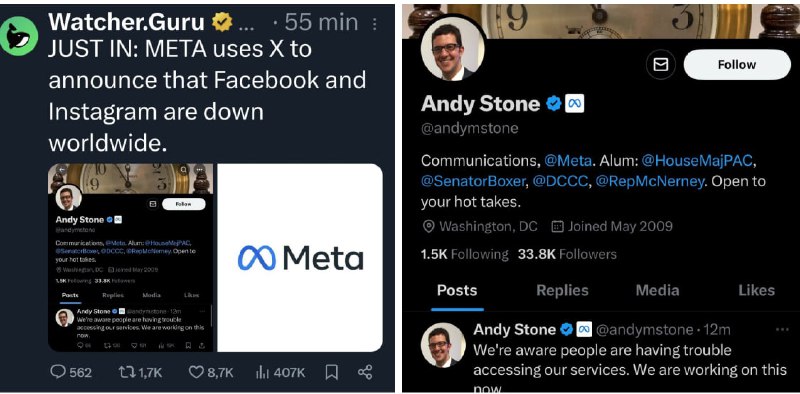Open the Meta logo image attachment
This screenshot has height=394, width=800.
300,258
